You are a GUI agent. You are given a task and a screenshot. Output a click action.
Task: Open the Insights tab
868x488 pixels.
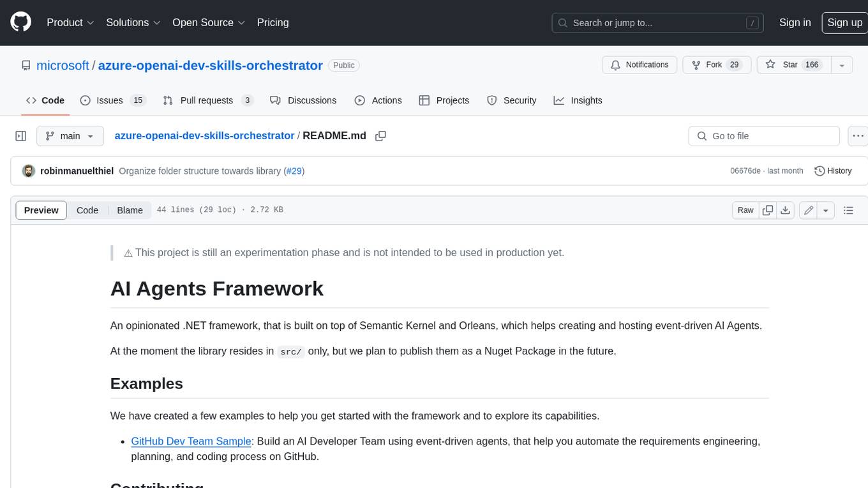point(578,100)
